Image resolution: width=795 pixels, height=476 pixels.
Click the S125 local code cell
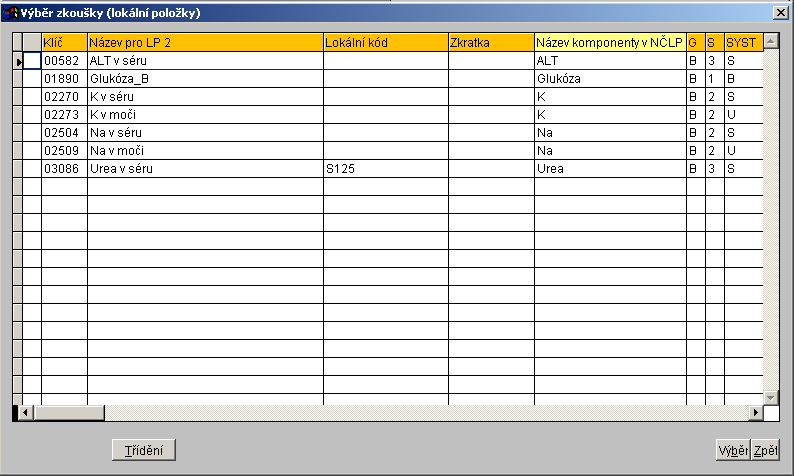[x=385, y=169]
